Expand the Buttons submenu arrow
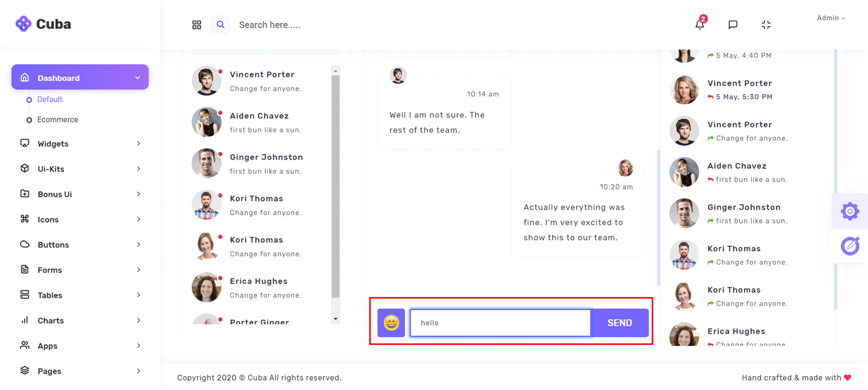Viewport: 868px width, 390px height. pos(139,245)
